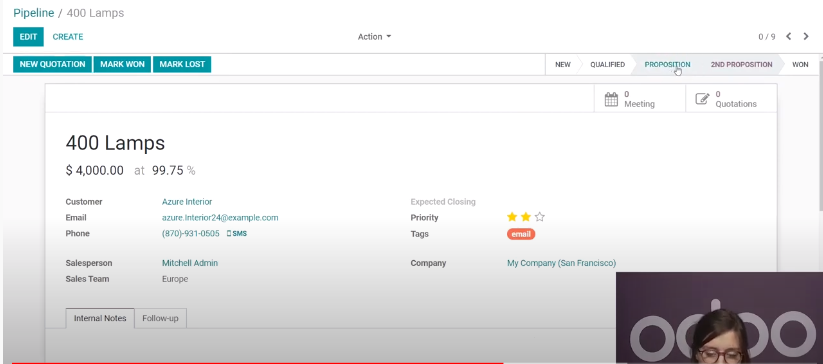Move opportunity to Proposition stage

point(667,65)
